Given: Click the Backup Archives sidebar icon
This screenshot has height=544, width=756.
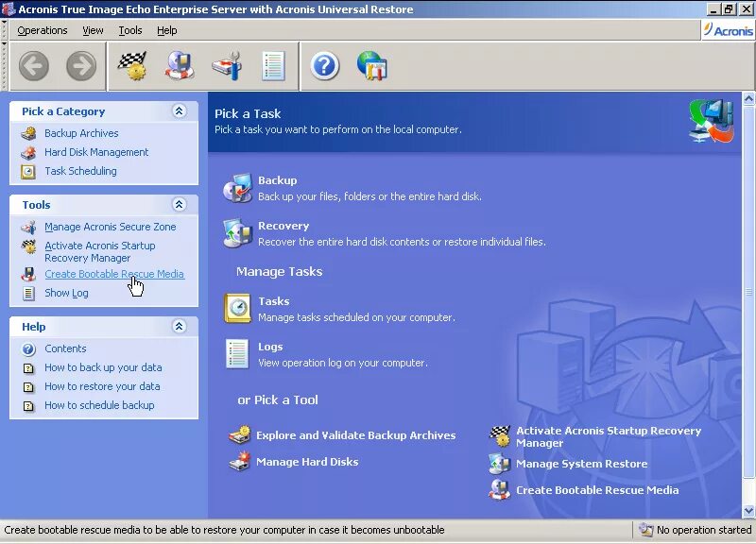Looking at the screenshot, I should click(x=28, y=133).
